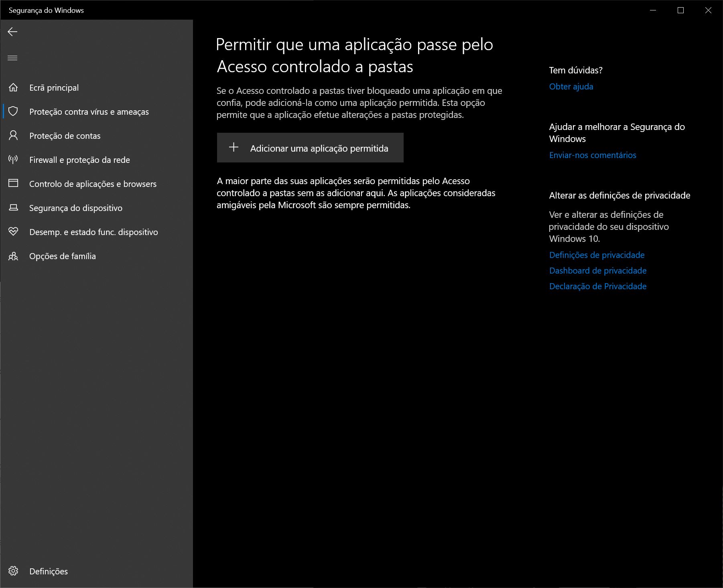
Task: Click the 'Tem dúvidas?' heading
Action: click(576, 70)
